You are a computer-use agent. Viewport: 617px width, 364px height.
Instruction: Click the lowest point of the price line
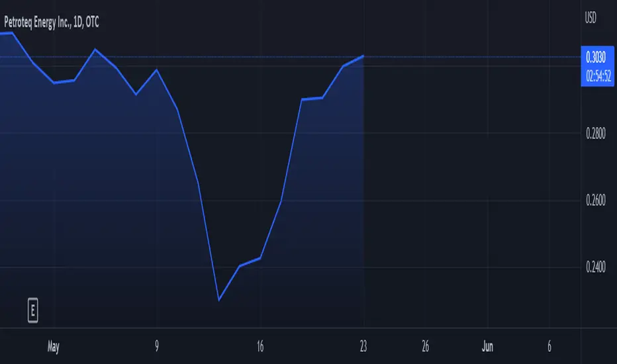(x=219, y=300)
